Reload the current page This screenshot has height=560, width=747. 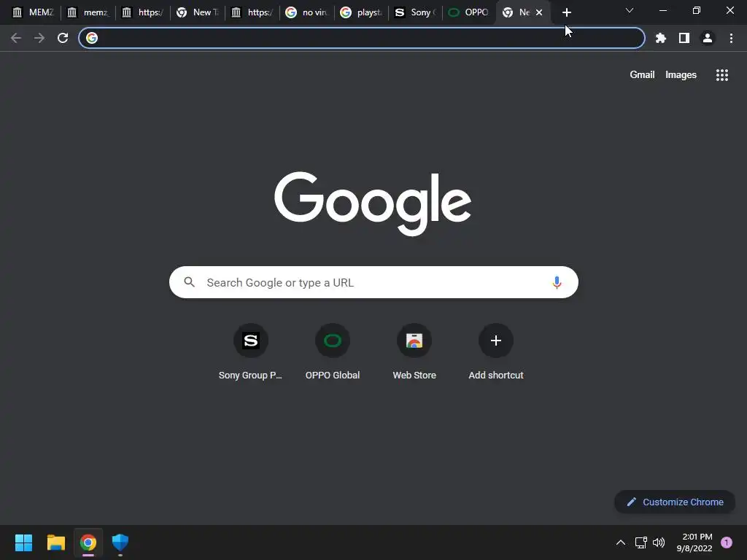(63, 38)
